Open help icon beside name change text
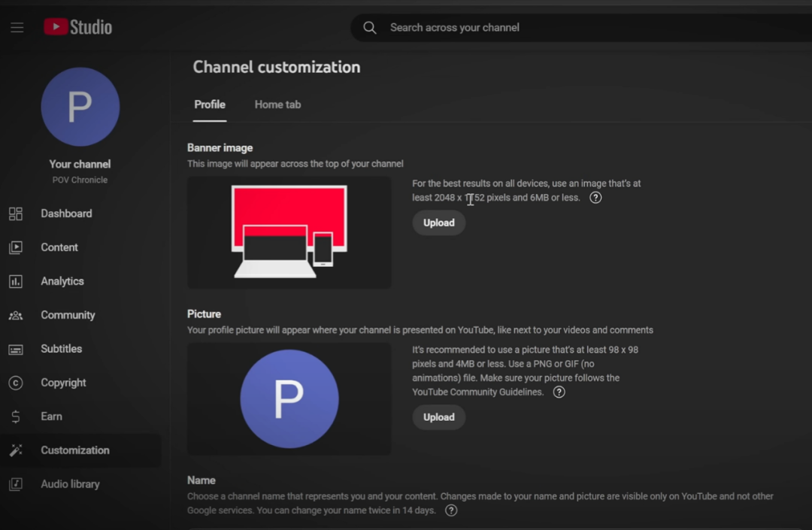Viewport: 812px width, 530px height. (451, 511)
